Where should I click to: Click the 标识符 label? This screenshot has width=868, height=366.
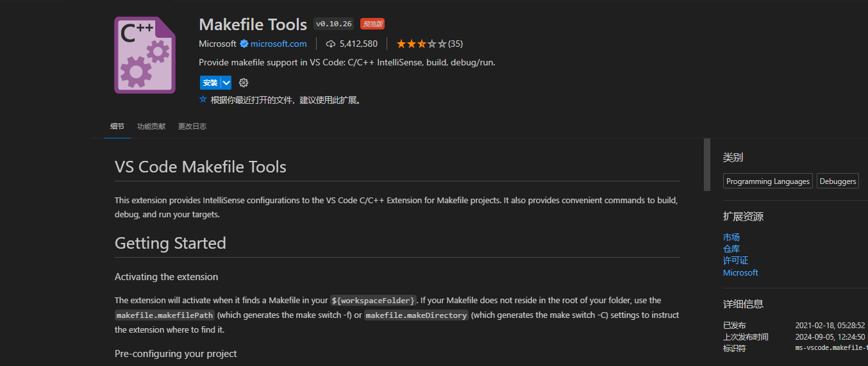pyautogui.click(x=735, y=348)
